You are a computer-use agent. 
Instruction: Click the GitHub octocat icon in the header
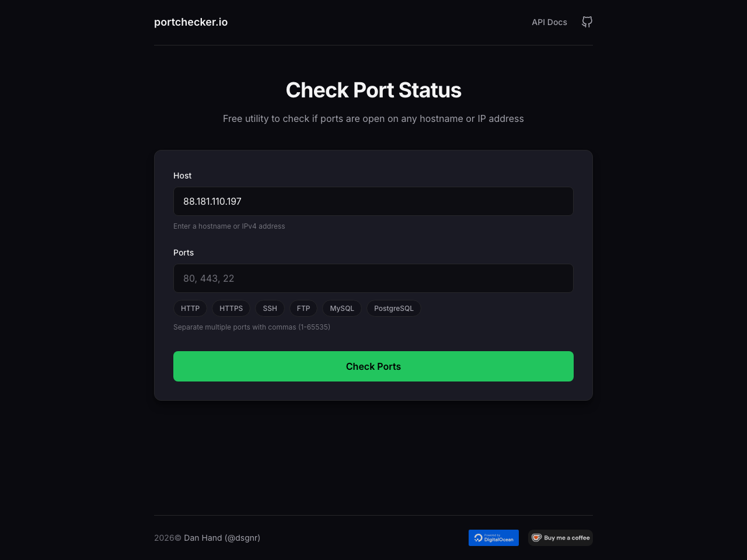tap(587, 22)
